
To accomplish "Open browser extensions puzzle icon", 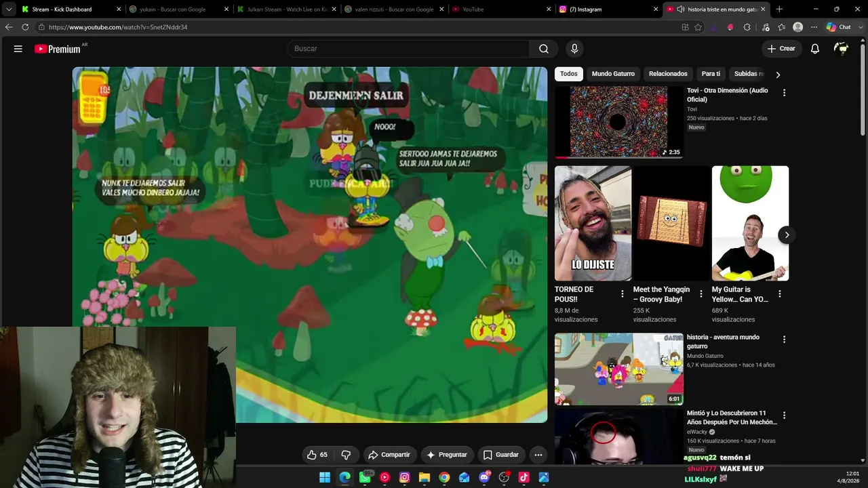I will click(x=747, y=27).
